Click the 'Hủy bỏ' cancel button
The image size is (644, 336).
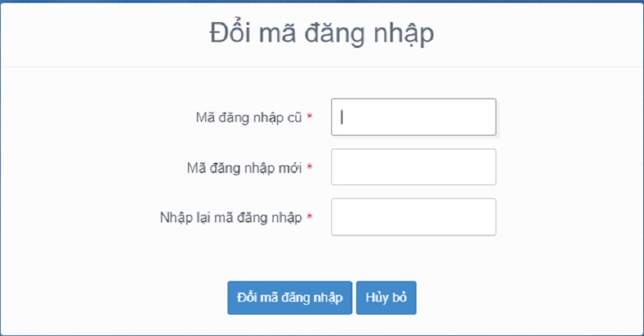(386, 297)
